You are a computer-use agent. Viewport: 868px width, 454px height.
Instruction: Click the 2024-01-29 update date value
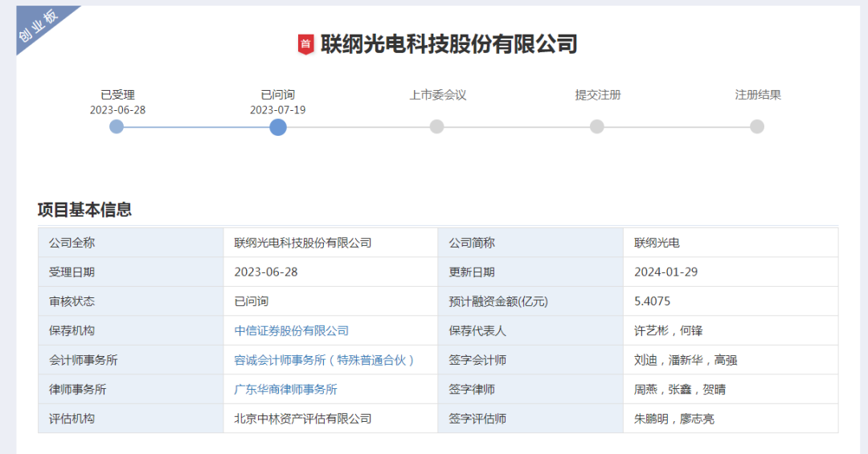click(x=666, y=272)
